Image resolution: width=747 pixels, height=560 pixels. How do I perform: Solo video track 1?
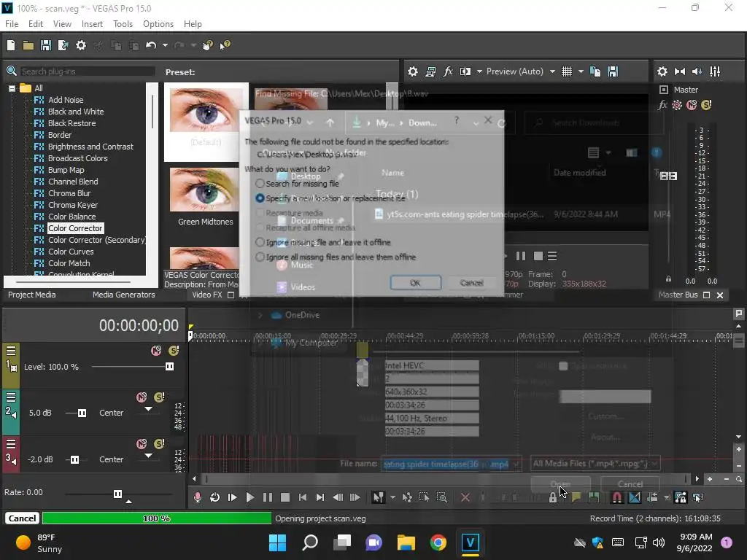point(174,351)
